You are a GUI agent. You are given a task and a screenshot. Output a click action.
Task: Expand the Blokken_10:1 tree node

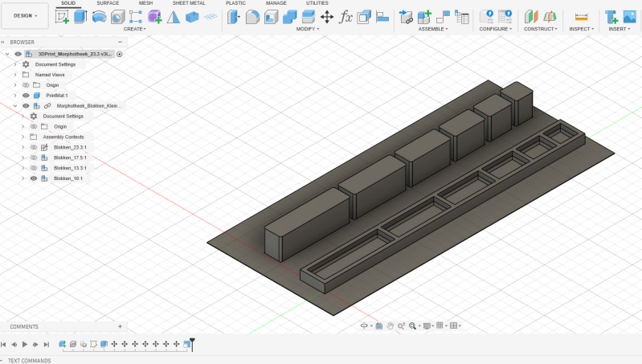click(23, 178)
